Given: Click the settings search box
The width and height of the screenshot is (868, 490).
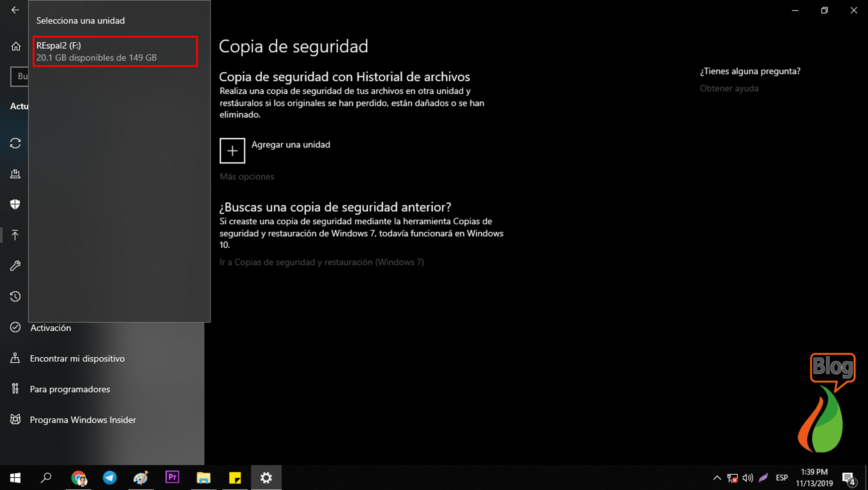Looking at the screenshot, I should point(20,76).
